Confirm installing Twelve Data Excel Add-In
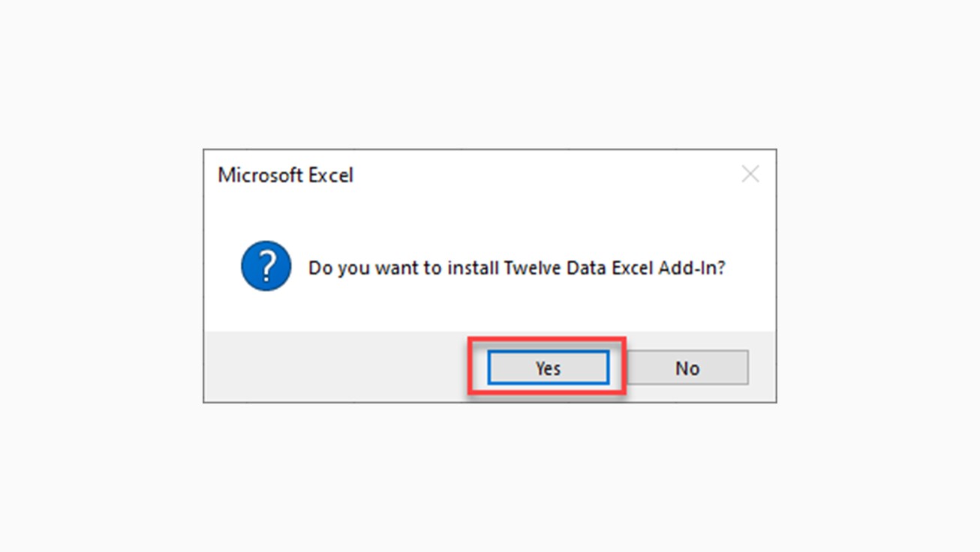 point(548,368)
